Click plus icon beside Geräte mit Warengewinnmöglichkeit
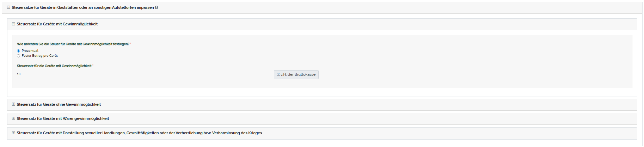This screenshot has width=644, height=147. [13, 118]
